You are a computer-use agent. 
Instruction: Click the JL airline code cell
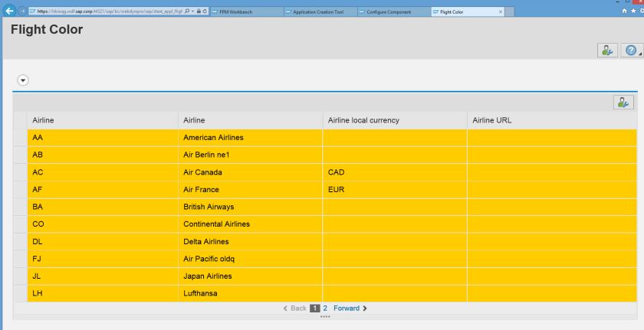(x=103, y=276)
